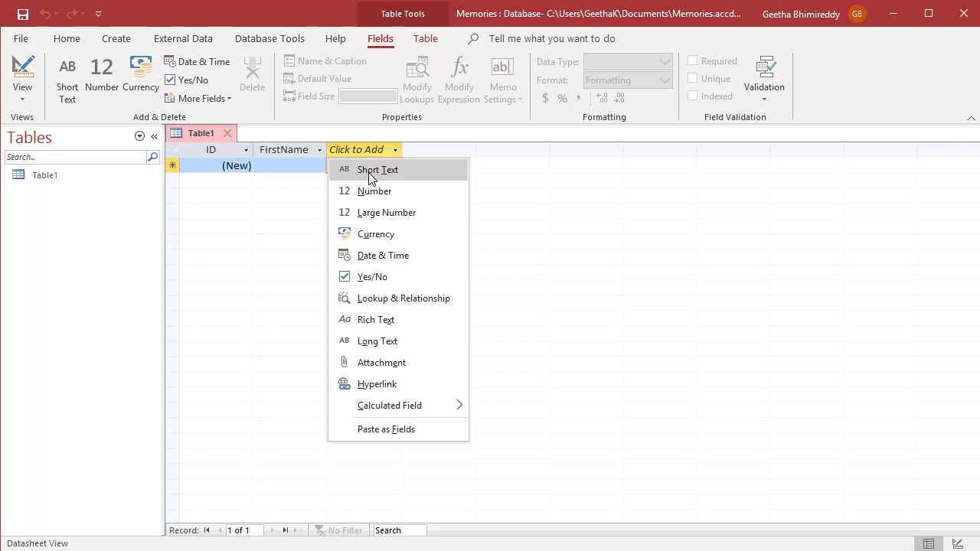Collapse the ribbon with the chevron
This screenshot has width=980, height=551.
click(x=971, y=118)
